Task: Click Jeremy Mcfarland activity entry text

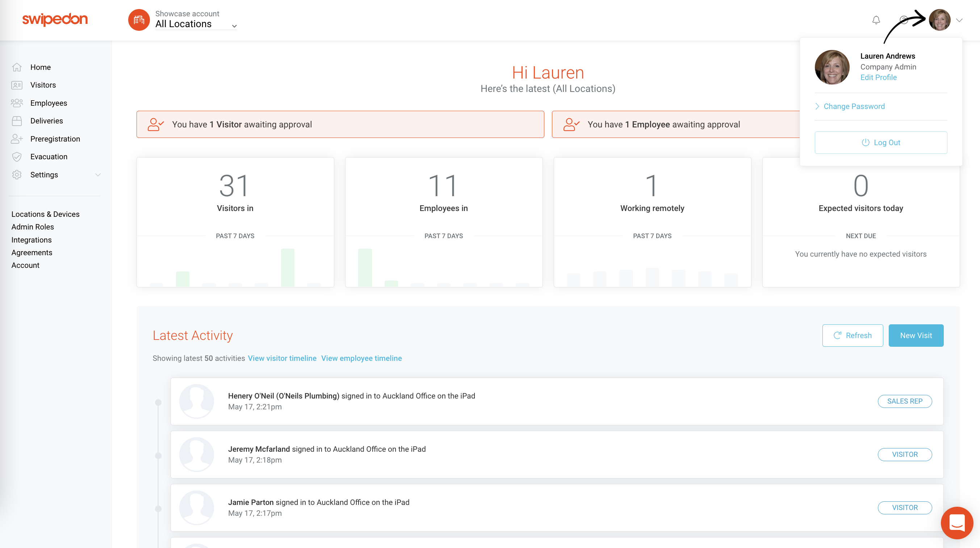Action: pos(327,449)
